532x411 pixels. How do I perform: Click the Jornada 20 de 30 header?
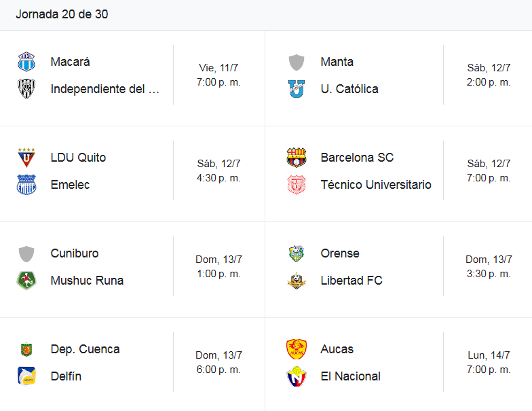[62, 14]
